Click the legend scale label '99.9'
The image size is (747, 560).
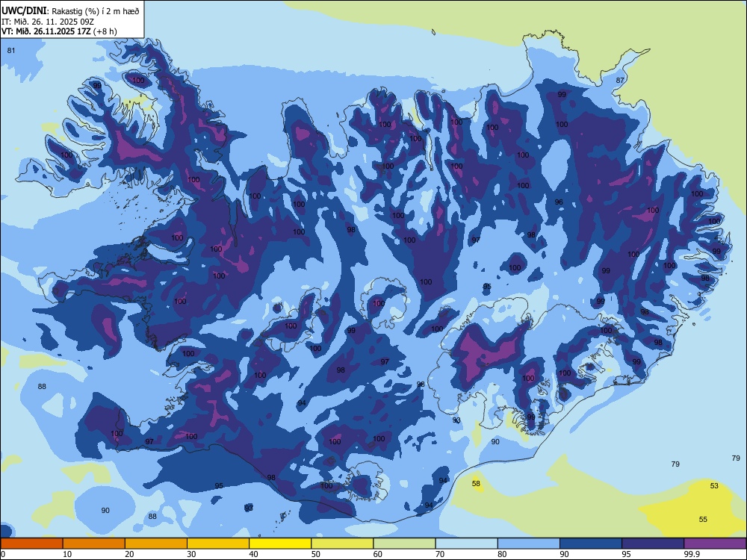pyautogui.click(x=692, y=554)
